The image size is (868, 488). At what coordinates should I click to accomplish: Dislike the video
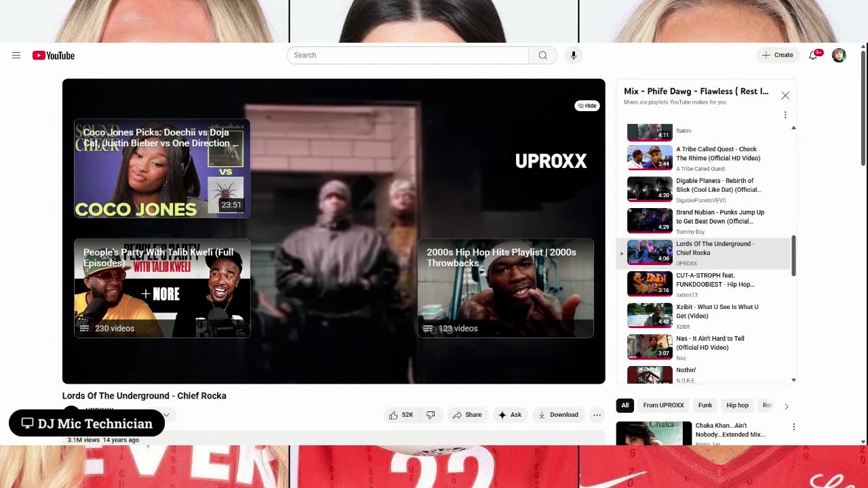(x=431, y=415)
